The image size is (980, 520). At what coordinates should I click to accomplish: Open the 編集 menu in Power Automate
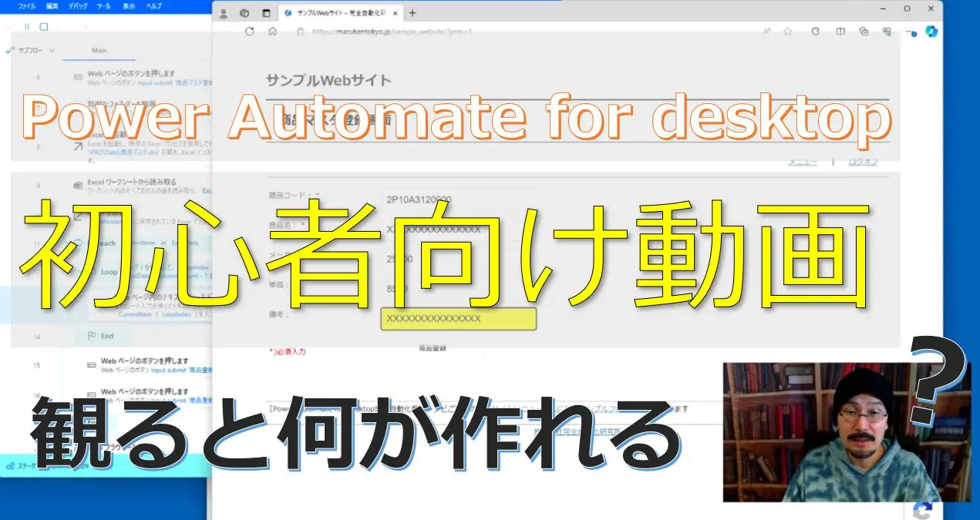point(52,5)
